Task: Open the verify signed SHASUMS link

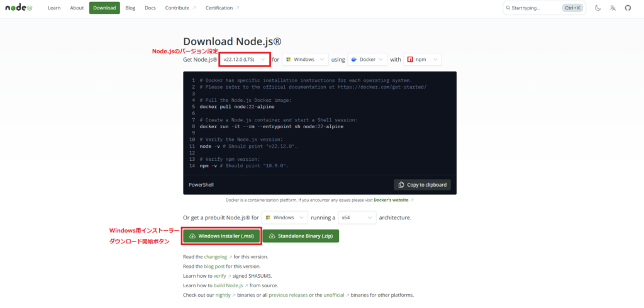Action: [x=222, y=275]
